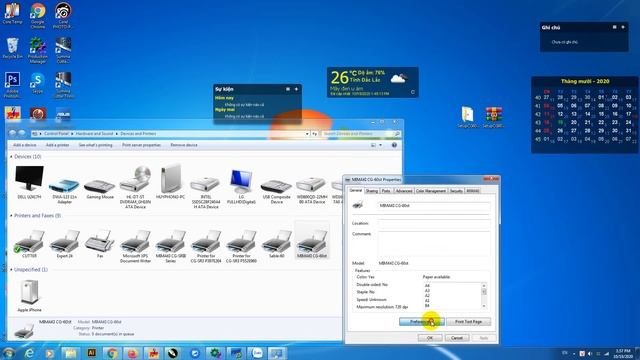Viewport: 640px width, 360px height.
Task: Open Production Manager desktop shortcut
Action: 38,50
